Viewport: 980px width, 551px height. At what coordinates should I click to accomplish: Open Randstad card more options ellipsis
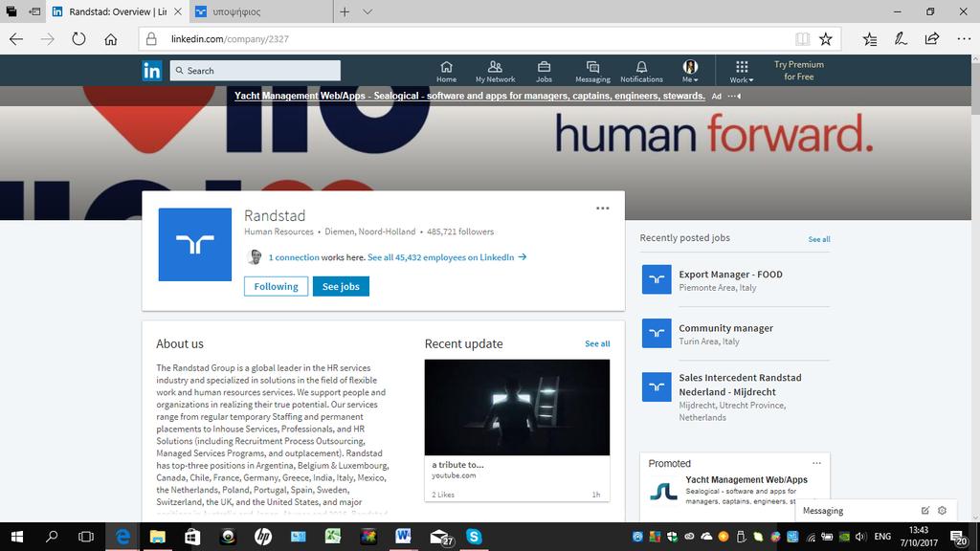pos(603,208)
